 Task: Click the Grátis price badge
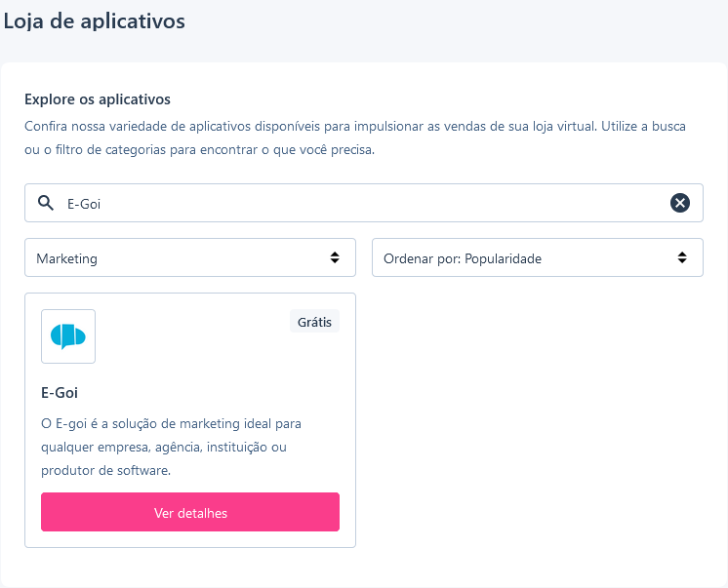[x=314, y=321]
